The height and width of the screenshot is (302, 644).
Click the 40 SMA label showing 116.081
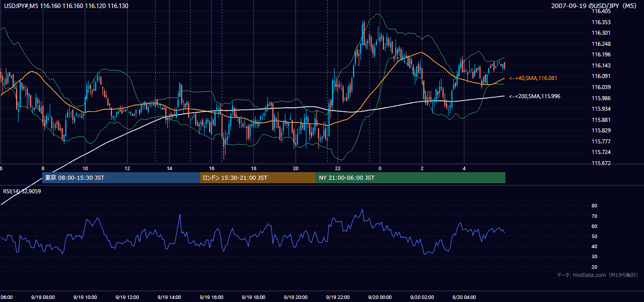tap(533, 79)
